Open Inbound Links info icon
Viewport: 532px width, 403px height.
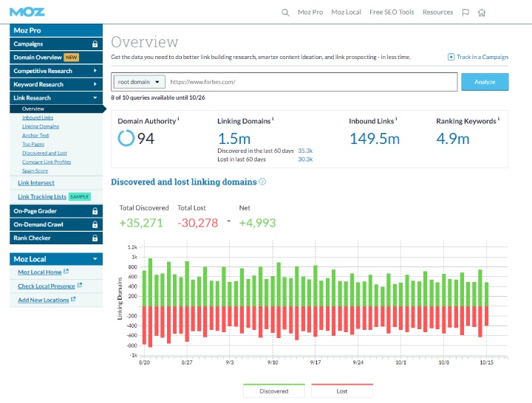click(x=396, y=119)
